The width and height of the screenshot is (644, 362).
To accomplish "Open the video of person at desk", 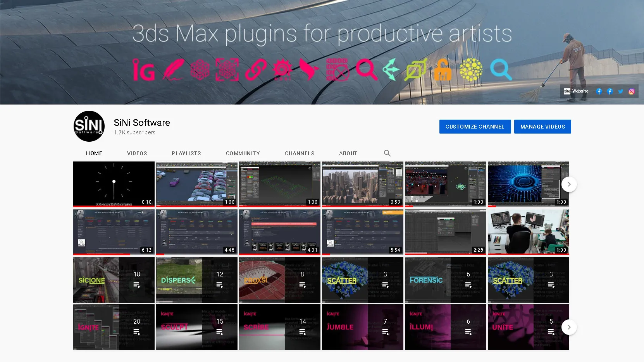I will click(529, 232).
